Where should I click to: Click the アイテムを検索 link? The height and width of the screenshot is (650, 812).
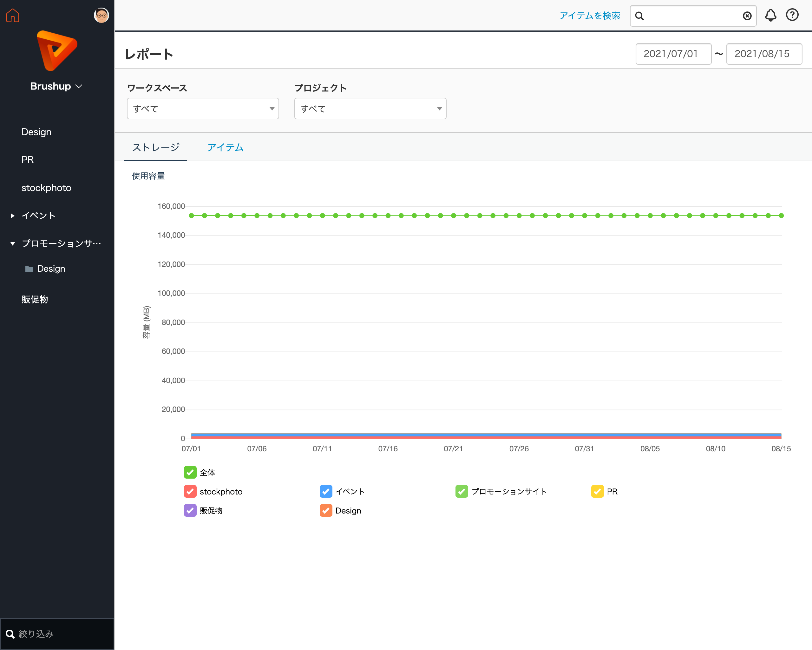589,16
